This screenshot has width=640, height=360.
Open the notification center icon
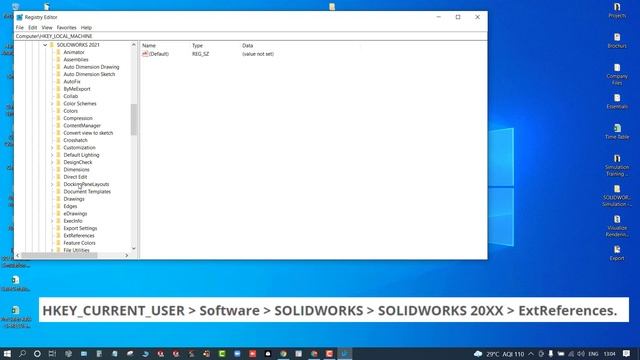coord(627,354)
